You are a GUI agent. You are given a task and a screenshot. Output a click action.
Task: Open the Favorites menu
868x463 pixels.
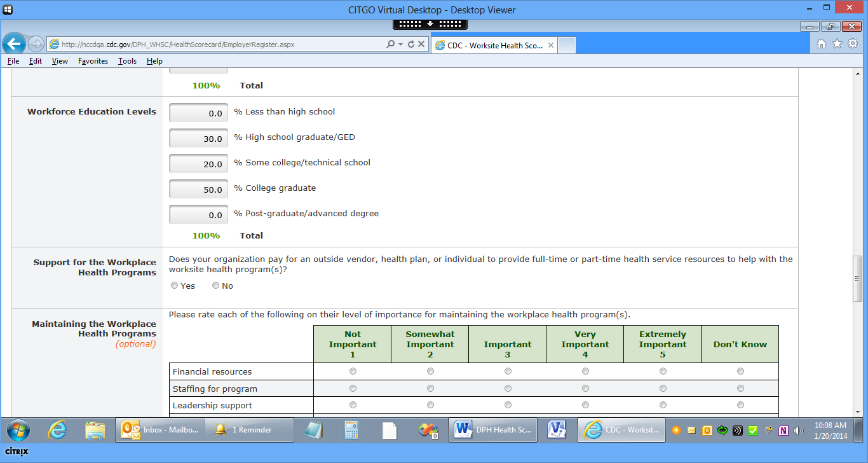point(93,61)
